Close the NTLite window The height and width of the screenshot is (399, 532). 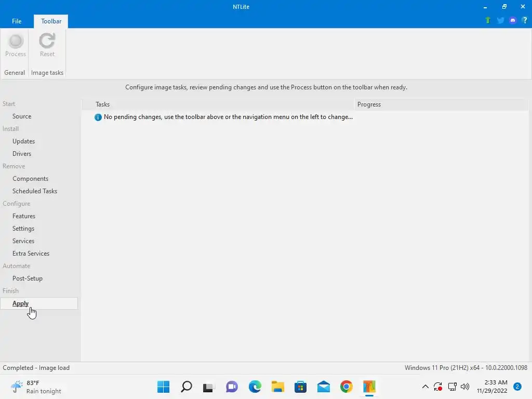pos(523,7)
